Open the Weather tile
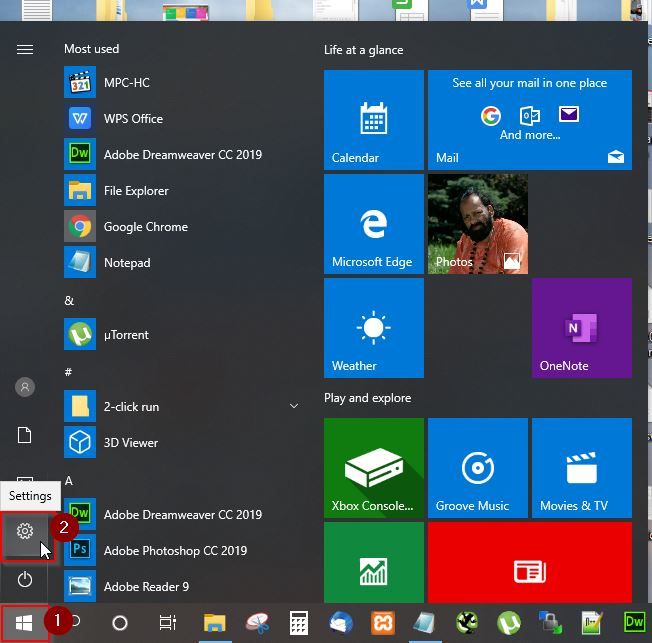The height and width of the screenshot is (643, 652). pyautogui.click(x=374, y=328)
